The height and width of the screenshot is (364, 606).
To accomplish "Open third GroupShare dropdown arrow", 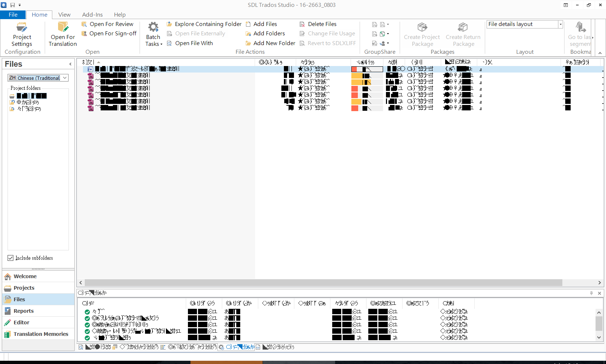I will 388,43.
